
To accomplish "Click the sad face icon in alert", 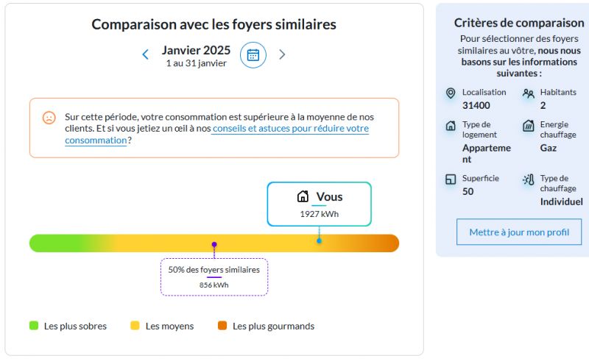I will point(49,118).
